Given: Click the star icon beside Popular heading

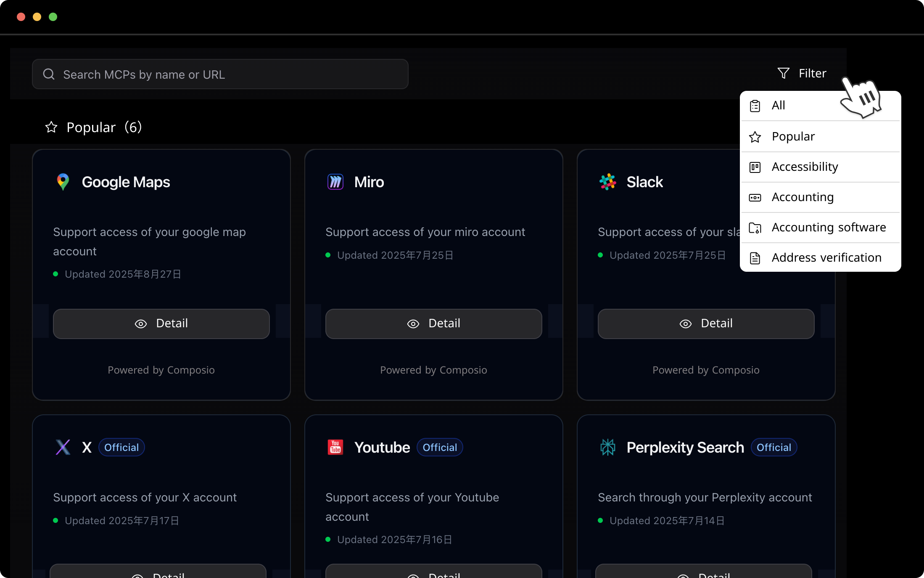Looking at the screenshot, I should click(51, 127).
